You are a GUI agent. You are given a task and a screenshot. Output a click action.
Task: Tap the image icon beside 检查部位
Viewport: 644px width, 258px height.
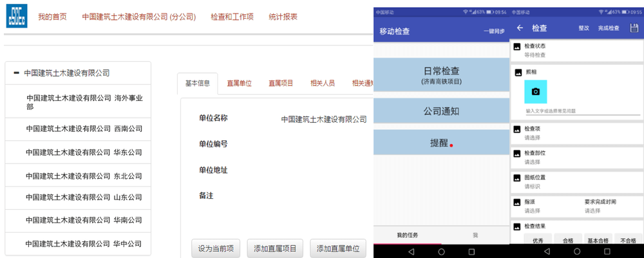pos(518,153)
